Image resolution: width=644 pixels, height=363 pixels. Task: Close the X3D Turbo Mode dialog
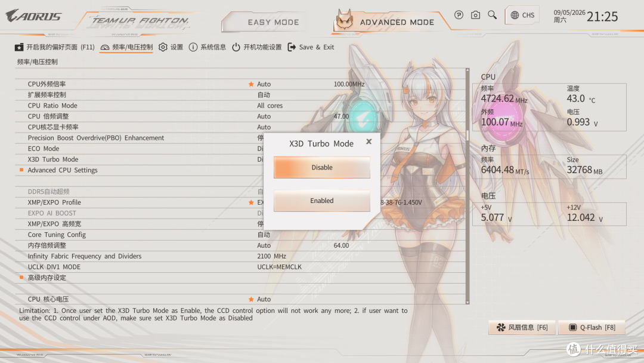tap(369, 141)
